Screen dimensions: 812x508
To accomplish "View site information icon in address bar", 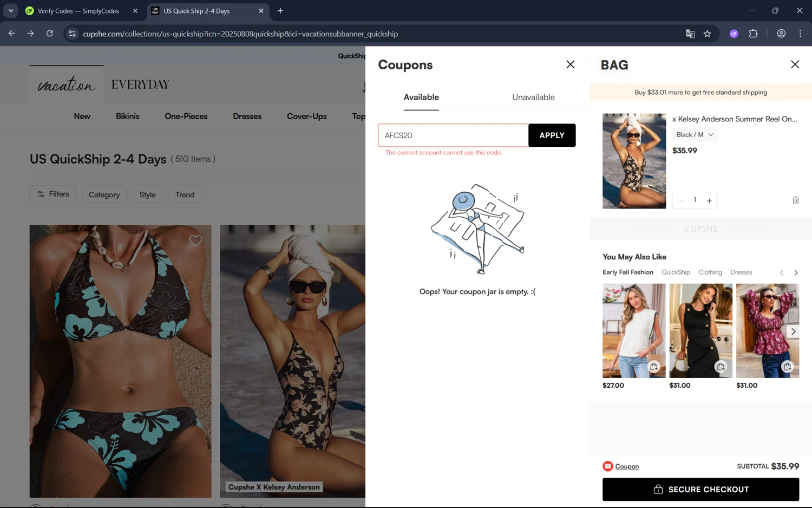I will 72,34.
